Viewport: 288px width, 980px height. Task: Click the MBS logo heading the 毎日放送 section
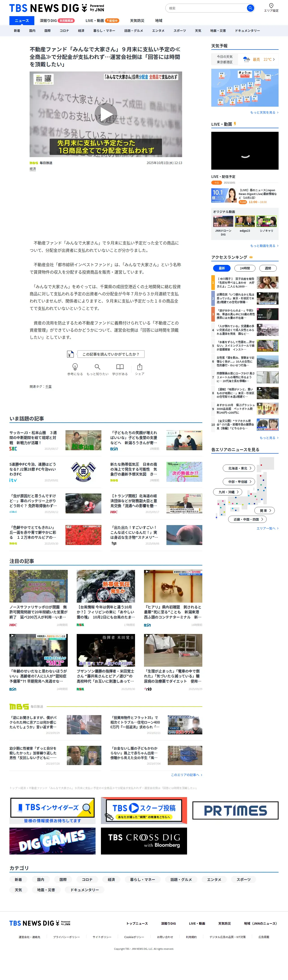click(x=19, y=706)
